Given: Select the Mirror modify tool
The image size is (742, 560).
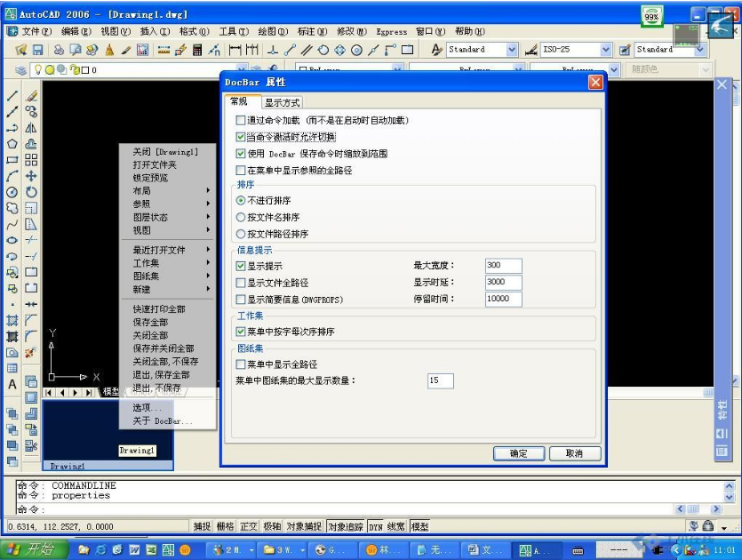Looking at the screenshot, I should (31, 128).
